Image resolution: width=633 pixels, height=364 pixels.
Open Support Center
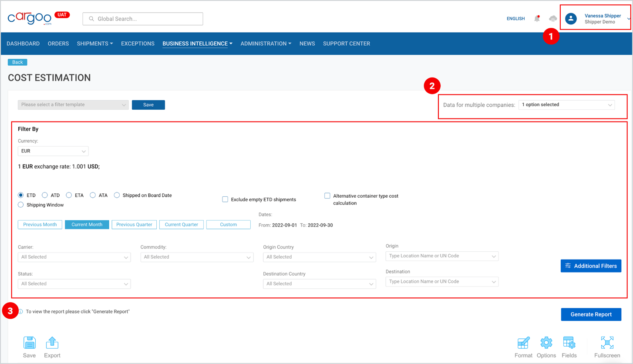pos(347,44)
